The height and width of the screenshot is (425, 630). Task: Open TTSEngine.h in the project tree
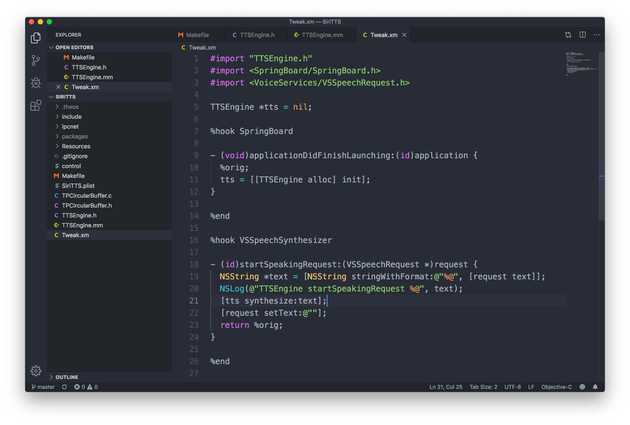pyautogui.click(x=79, y=215)
